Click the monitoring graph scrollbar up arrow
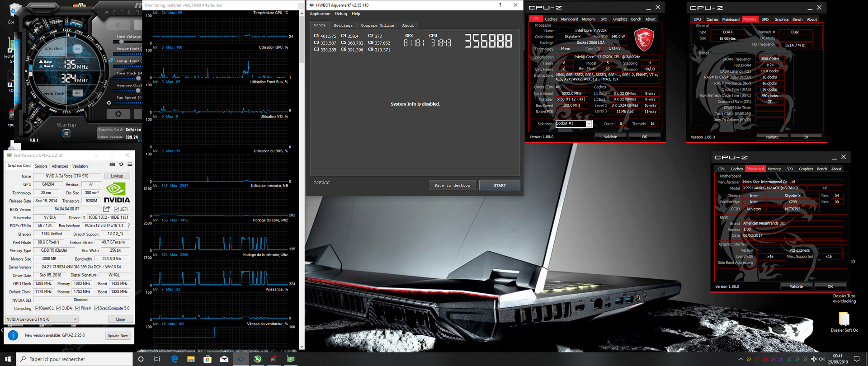 (x=302, y=14)
